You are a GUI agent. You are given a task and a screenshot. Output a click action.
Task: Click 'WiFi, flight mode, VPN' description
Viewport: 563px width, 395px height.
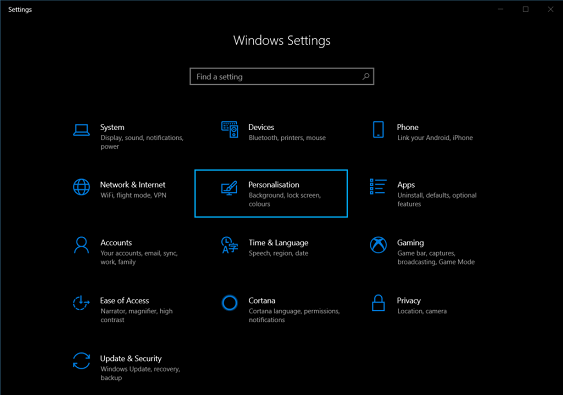[x=133, y=196]
